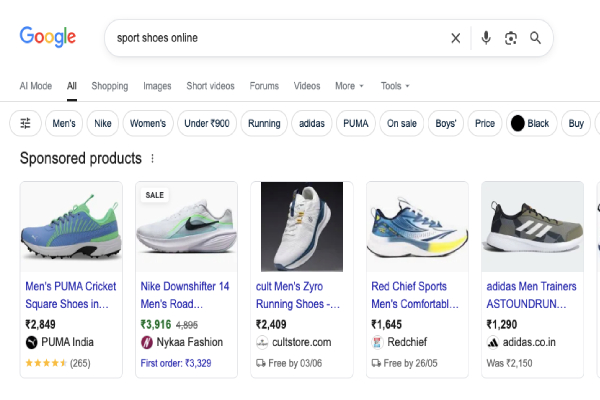600x400 pixels.
Task: Click the Sponsored products heading
Action: coord(81,158)
